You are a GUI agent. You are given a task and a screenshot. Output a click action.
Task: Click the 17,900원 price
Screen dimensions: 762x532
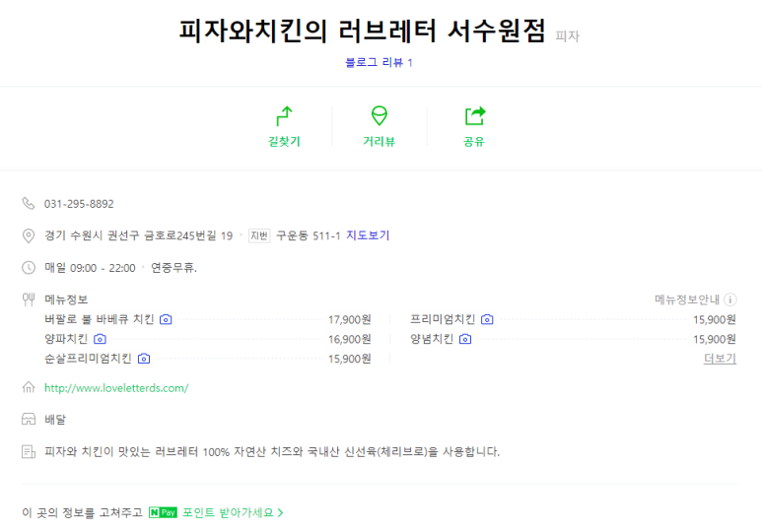click(x=349, y=319)
